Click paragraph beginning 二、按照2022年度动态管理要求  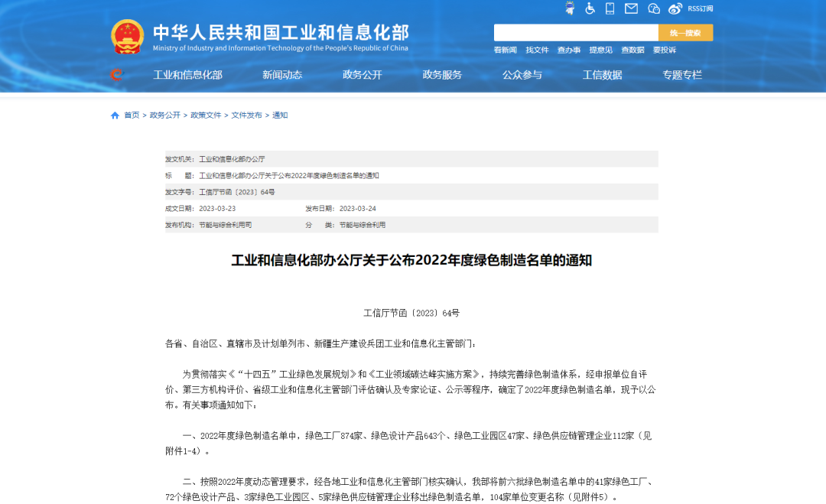click(411, 489)
